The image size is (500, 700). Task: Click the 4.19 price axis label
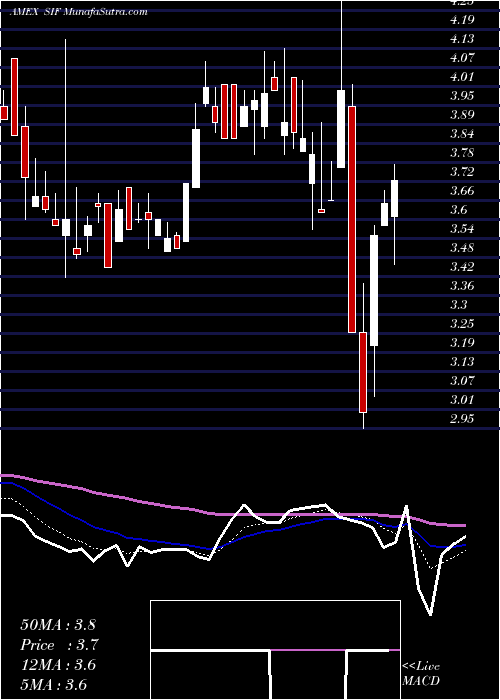click(462, 20)
